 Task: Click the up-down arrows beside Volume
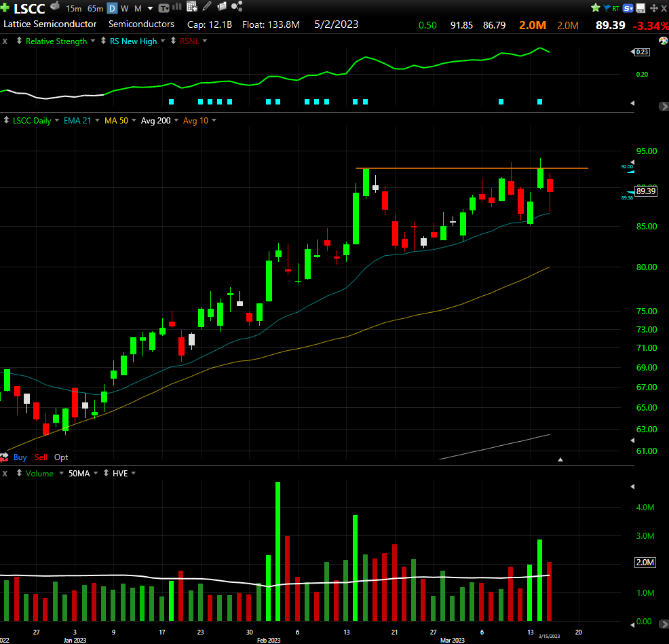[x=19, y=473]
